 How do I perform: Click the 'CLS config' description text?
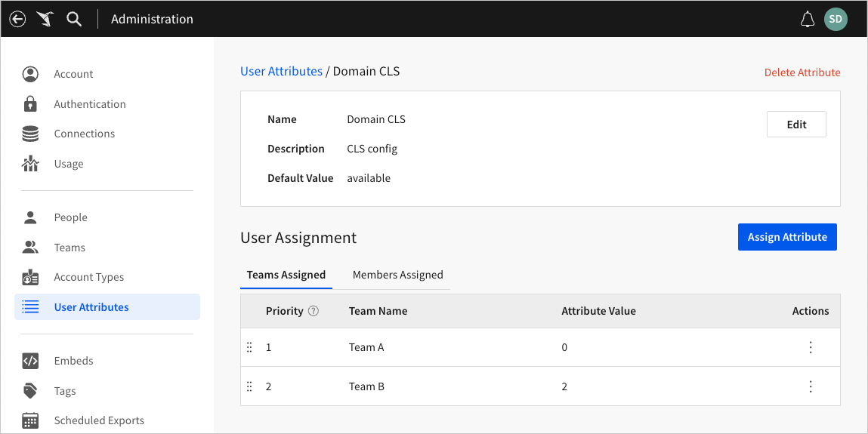pyautogui.click(x=372, y=149)
